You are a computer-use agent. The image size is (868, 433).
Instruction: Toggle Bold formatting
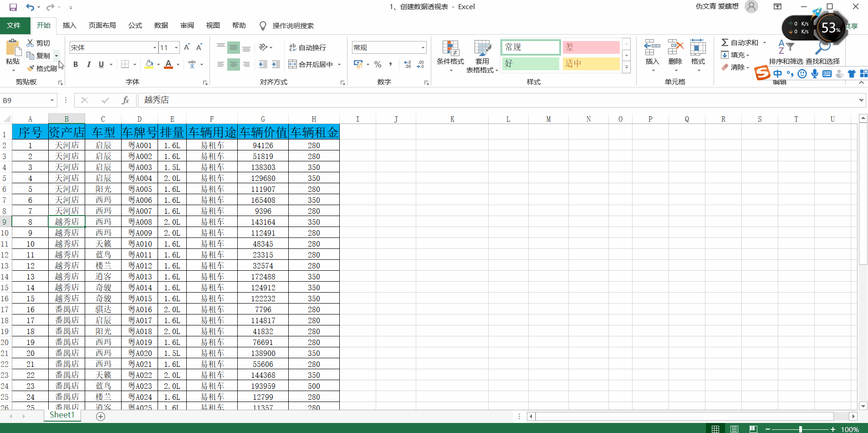coord(76,64)
